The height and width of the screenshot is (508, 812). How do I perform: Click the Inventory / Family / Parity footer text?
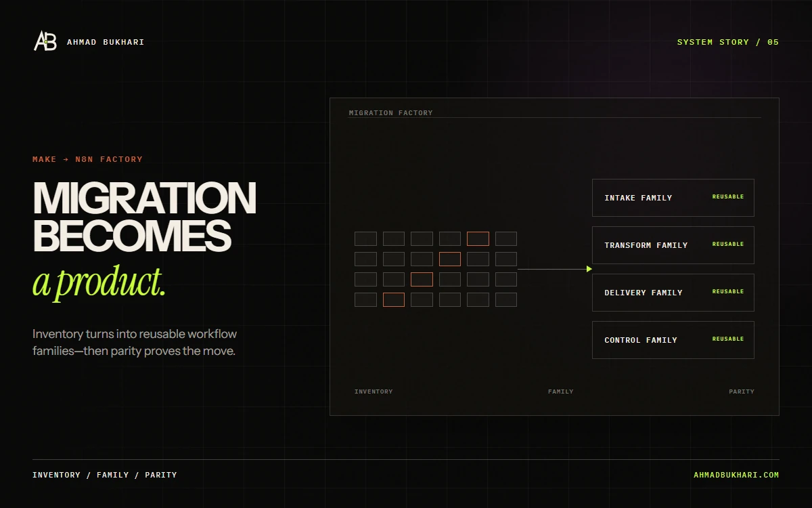[x=105, y=475]
